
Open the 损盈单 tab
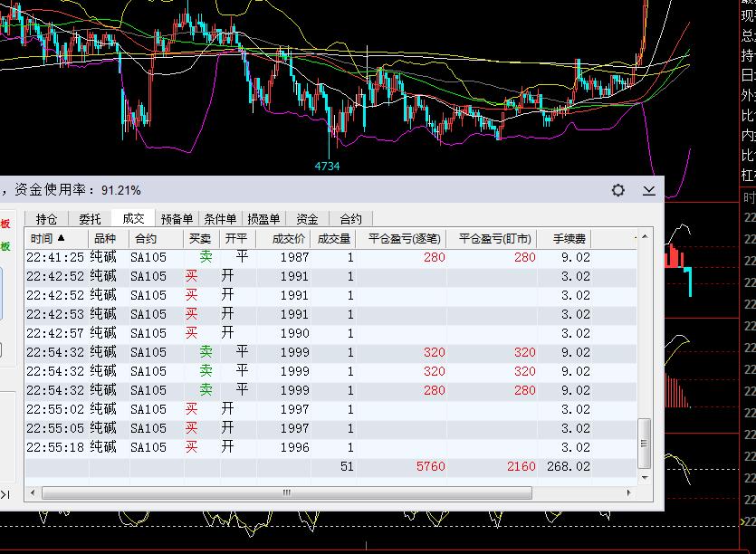263,219
